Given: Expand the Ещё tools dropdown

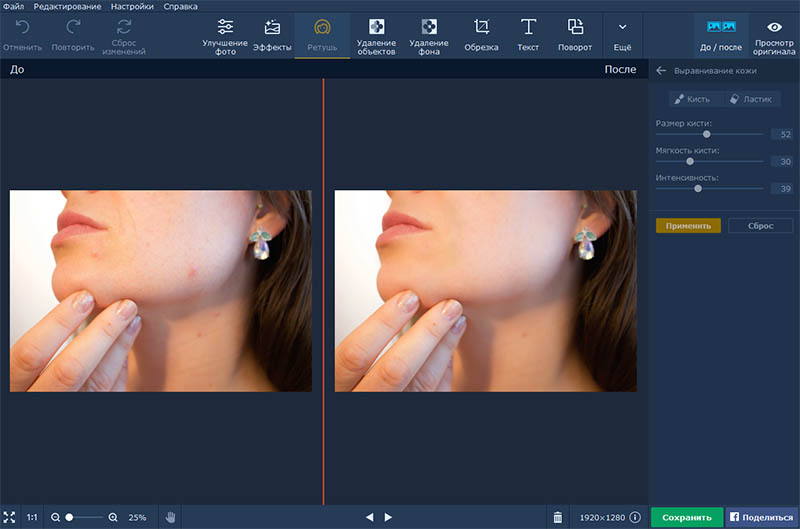Looking at the screenshot, I should coord(622,35).
